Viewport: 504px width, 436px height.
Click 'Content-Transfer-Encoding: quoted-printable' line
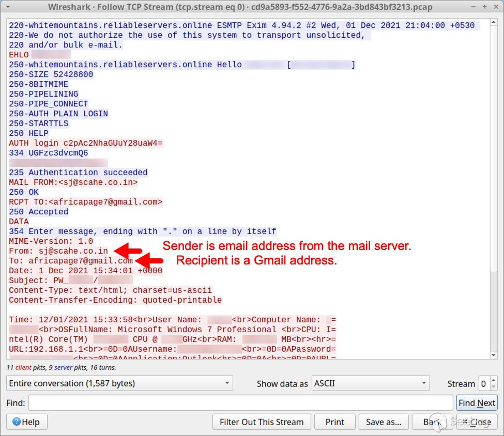(x=115, y=300)
